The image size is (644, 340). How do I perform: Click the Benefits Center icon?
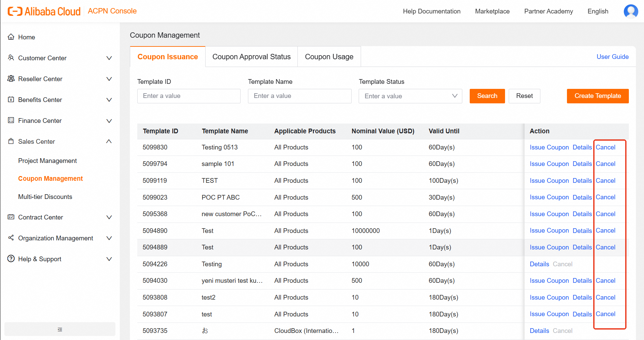click(x=11, y=100)
